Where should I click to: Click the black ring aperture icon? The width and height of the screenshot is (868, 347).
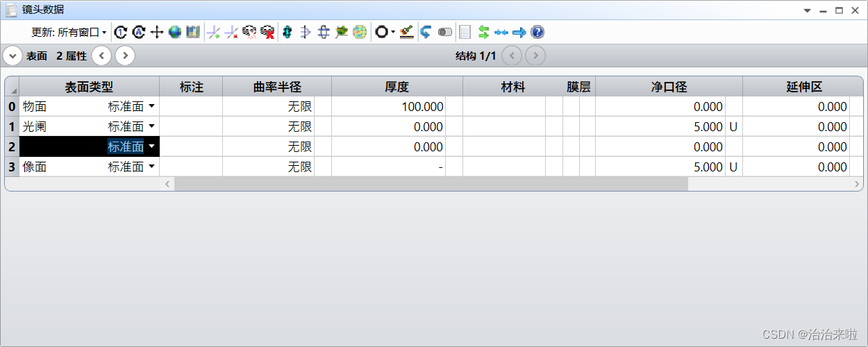(381, 32)
